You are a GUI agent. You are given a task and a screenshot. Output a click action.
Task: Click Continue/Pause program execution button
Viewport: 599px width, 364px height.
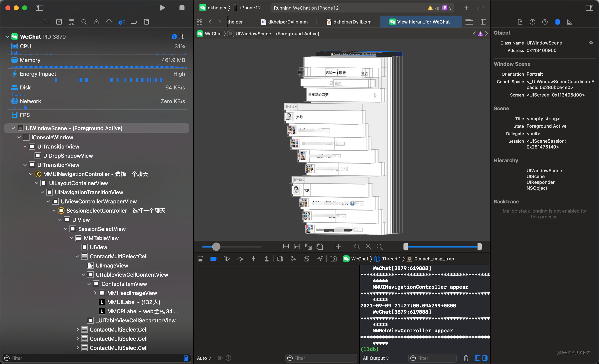click(226, 259)
